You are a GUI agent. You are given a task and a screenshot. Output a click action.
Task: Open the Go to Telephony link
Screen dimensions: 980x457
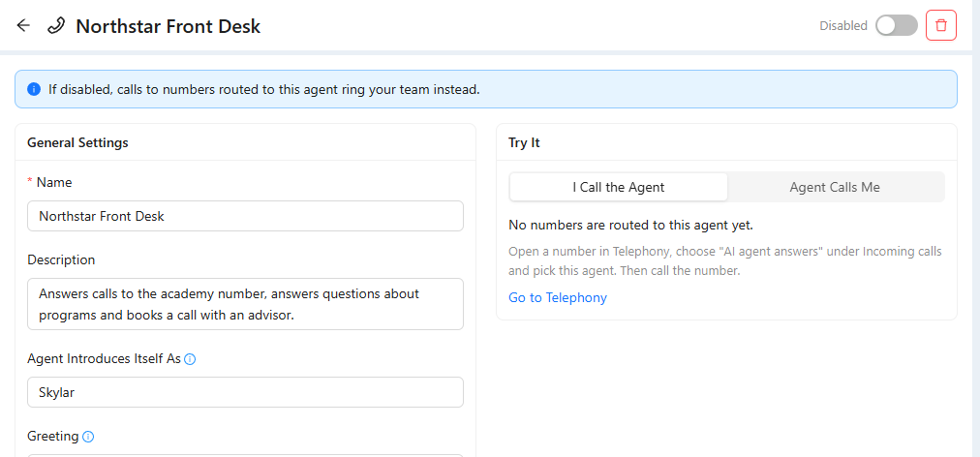(x=558, y=297)
